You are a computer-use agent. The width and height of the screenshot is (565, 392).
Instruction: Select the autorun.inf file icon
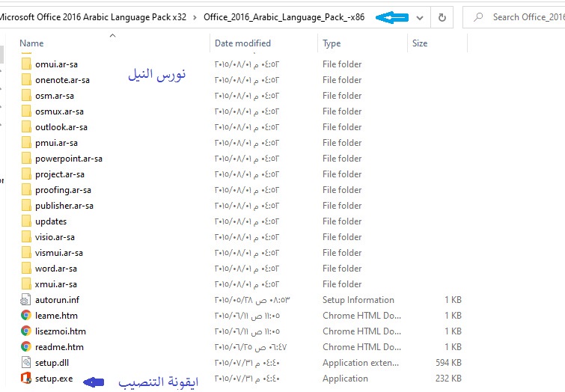tap(26, 300)
